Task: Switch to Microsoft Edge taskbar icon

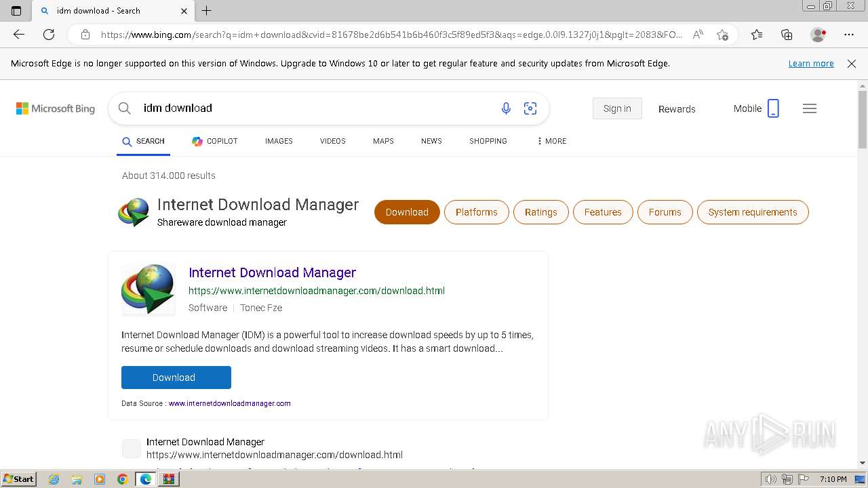Action: 146,479
